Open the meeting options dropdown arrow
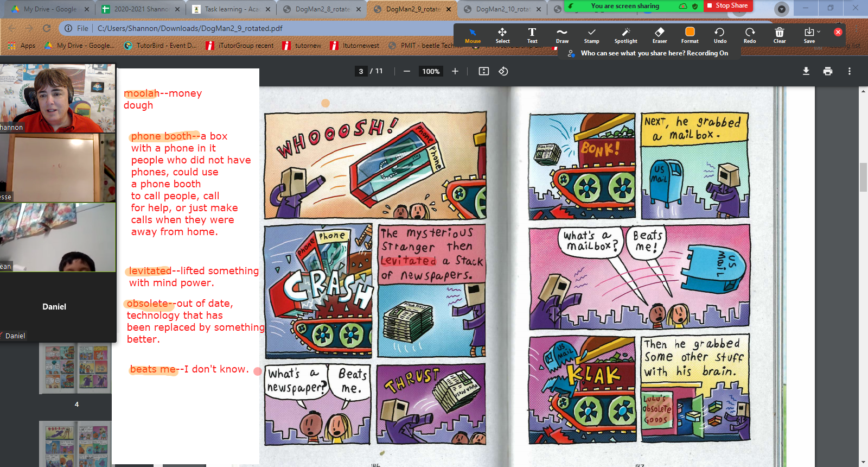The height and width of the screenshot is (467, 868). pos(781,9)
